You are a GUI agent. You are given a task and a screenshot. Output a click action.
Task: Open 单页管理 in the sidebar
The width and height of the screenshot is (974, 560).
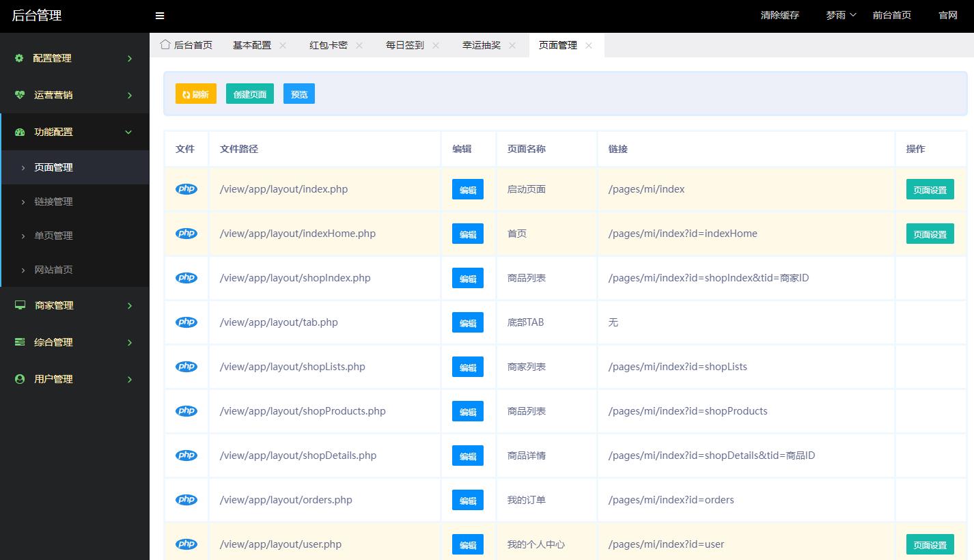coord(75,236)
